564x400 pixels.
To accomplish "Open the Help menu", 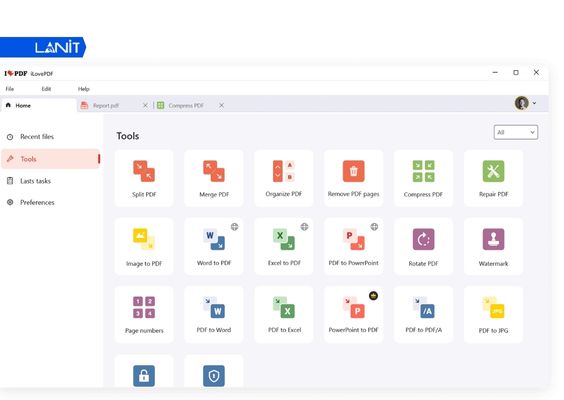I will (83, 89).
